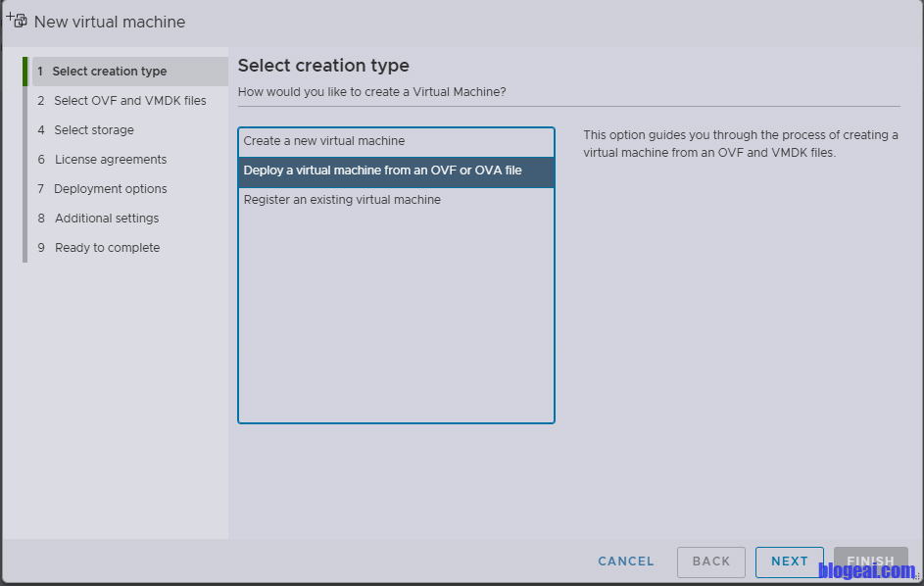Click empty space in creation type list box
The image size is (924, 586).
pyautogui.click(x=396, y=314)
